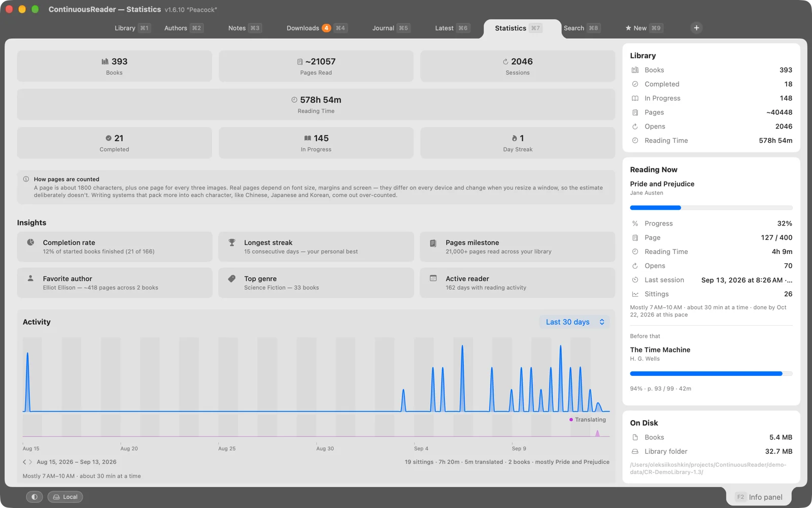Toggle the light/dark appearance button
This screenshot has height=508, width=812.
(x=35, y=497)
